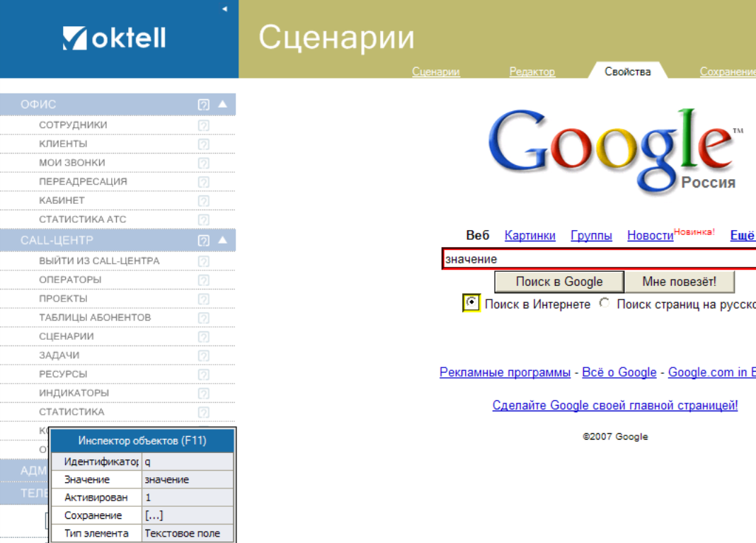Click the Мне повезёт! button

pyautogui.click(x=679, y=282)
